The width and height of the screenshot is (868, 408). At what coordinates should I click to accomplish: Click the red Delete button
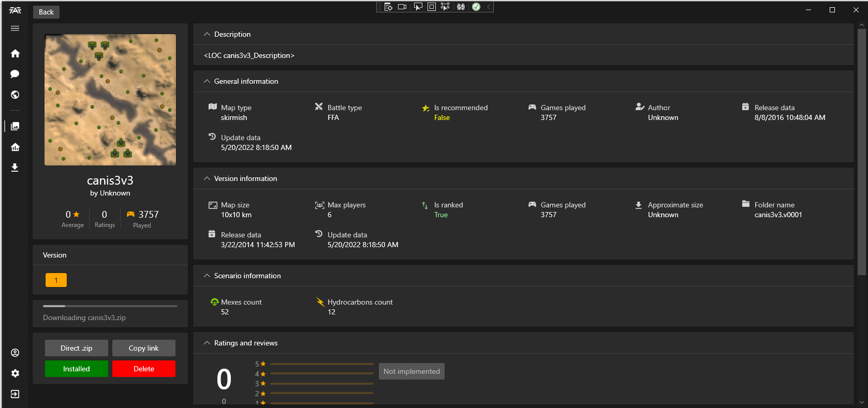[144, 369]
